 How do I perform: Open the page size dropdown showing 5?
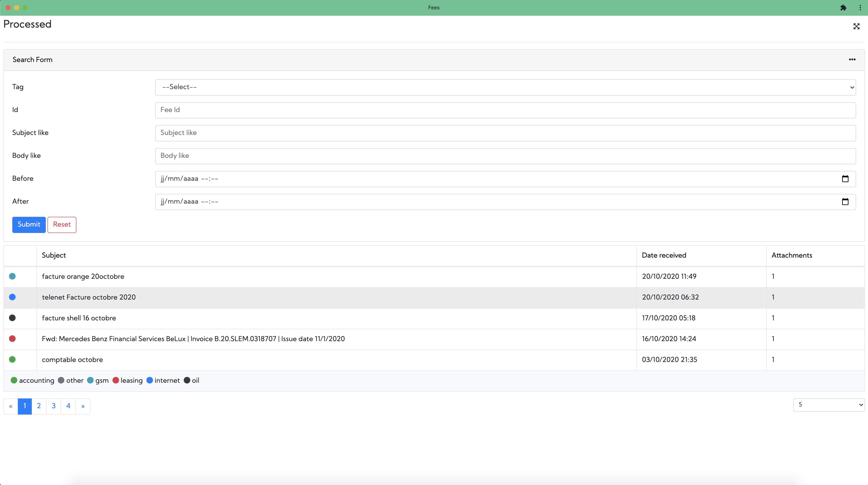pos(829,405)
